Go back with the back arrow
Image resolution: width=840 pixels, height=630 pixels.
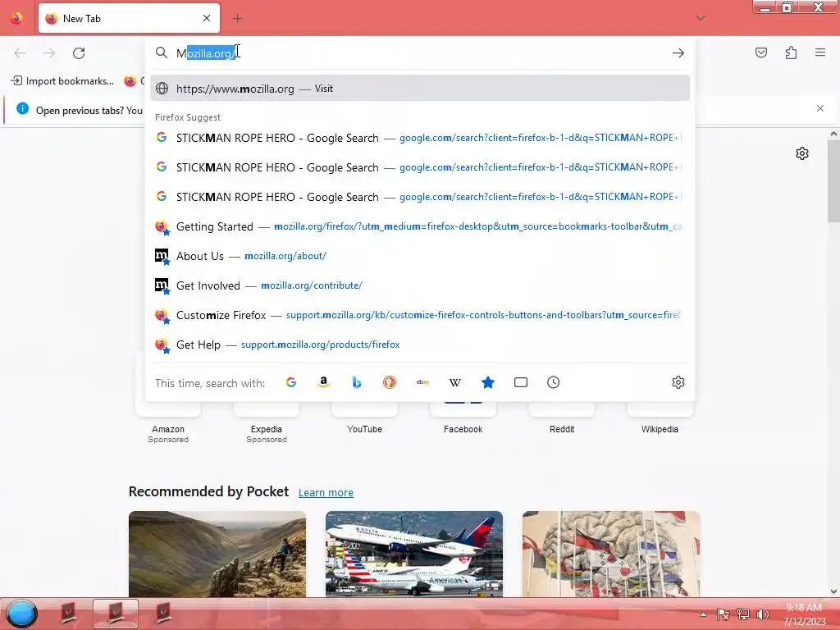[20, 53]
